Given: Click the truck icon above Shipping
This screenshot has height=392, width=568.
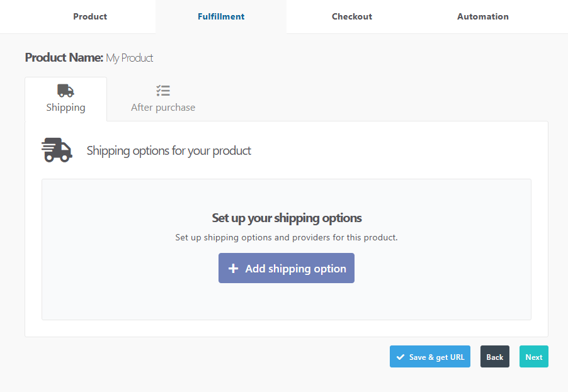Looking at the screenshot, I should point(65,91).
